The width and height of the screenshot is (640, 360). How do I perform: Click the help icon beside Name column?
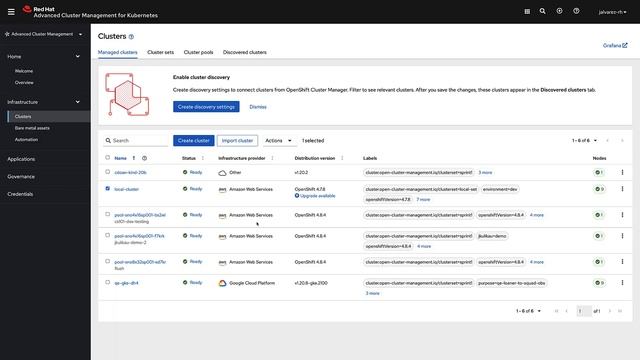pos(144,158)
